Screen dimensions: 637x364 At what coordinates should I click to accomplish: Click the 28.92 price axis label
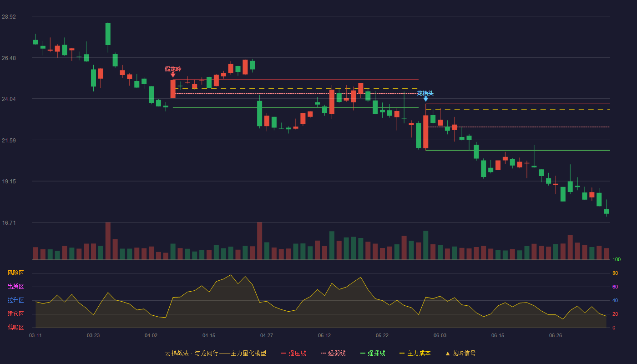(9, 16)
